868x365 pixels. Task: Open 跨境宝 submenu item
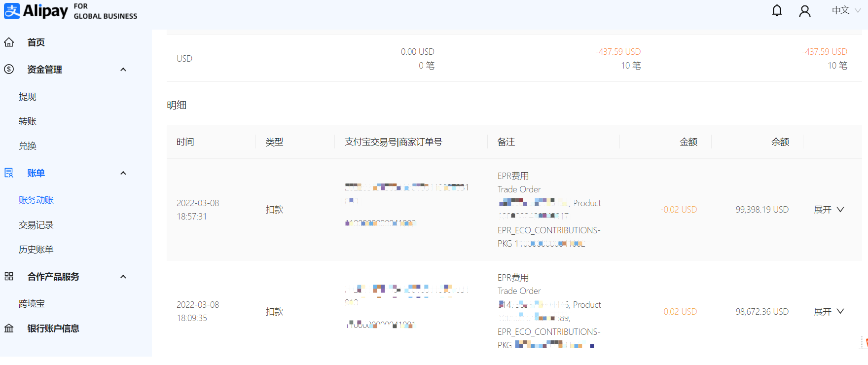click(x=32, y=304)
